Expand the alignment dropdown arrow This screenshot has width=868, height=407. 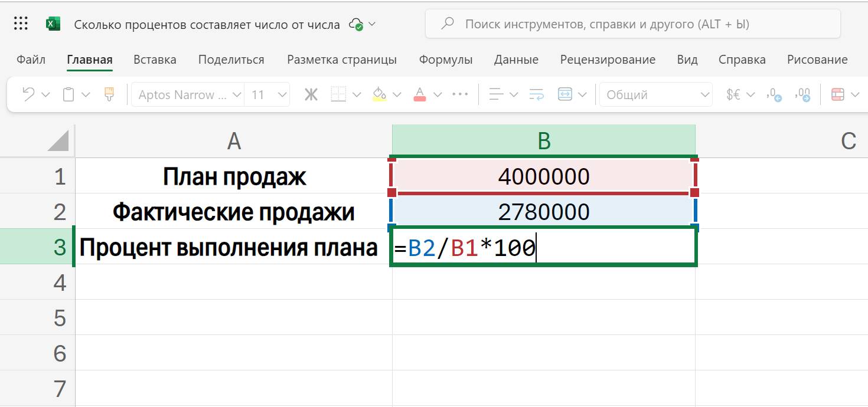pyautogui.click(x=514, y=94)
